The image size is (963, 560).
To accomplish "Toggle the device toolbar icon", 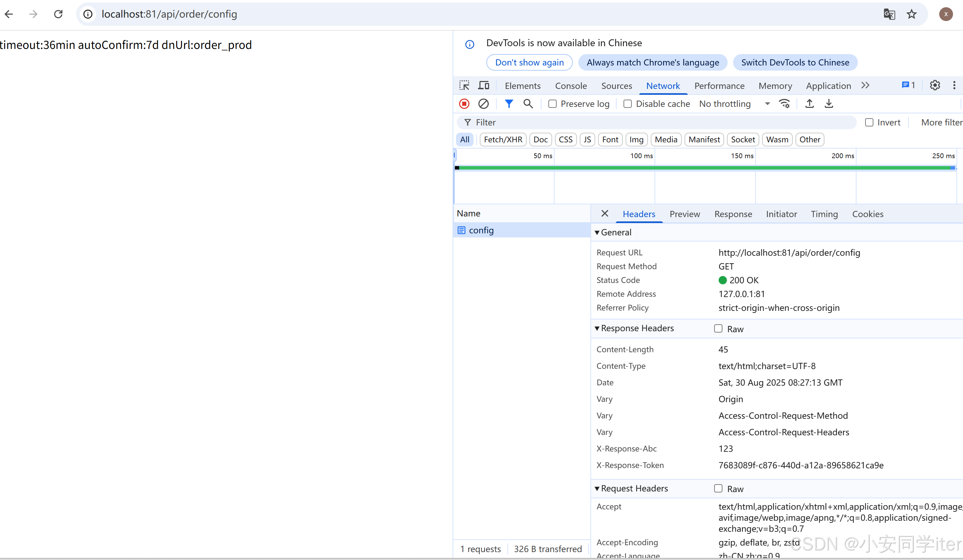I will tap(484, 85).
